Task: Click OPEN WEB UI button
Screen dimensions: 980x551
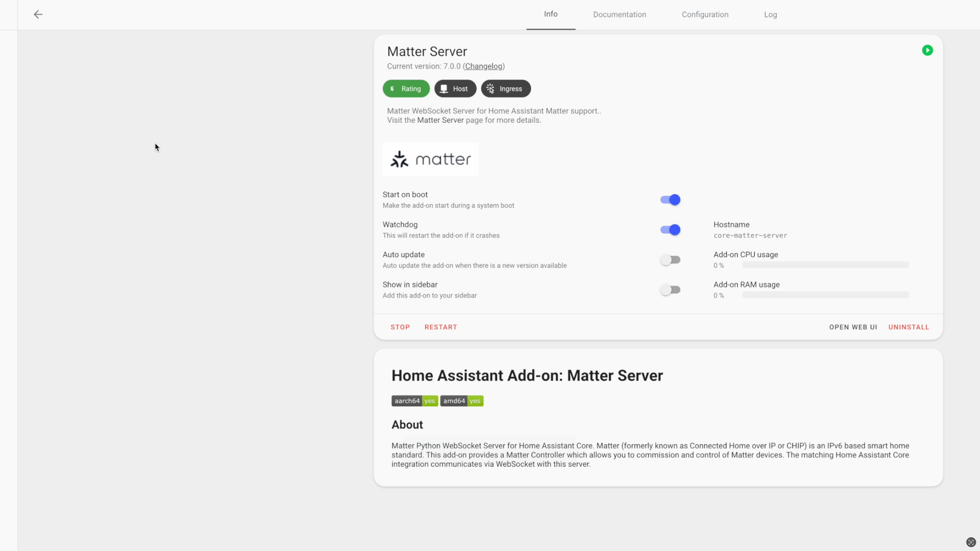Action: (x=853, y=327)
